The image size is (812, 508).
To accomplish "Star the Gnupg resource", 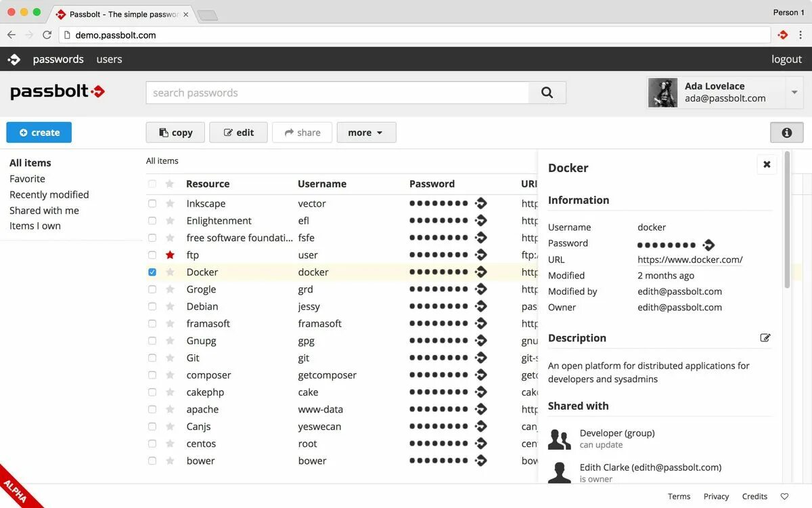I will tap(170, 341).
